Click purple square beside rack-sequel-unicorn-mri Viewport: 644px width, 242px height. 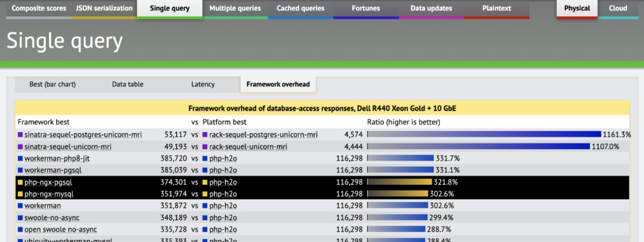pyautogui.click(x=205, y=146)
